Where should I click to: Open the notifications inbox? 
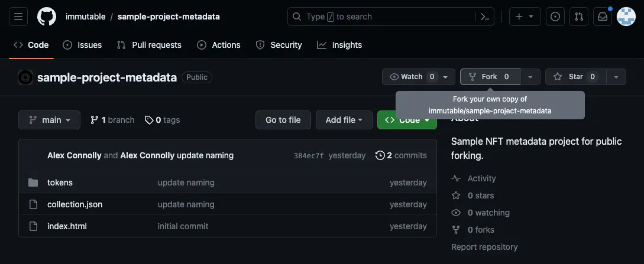coord(603,17)
